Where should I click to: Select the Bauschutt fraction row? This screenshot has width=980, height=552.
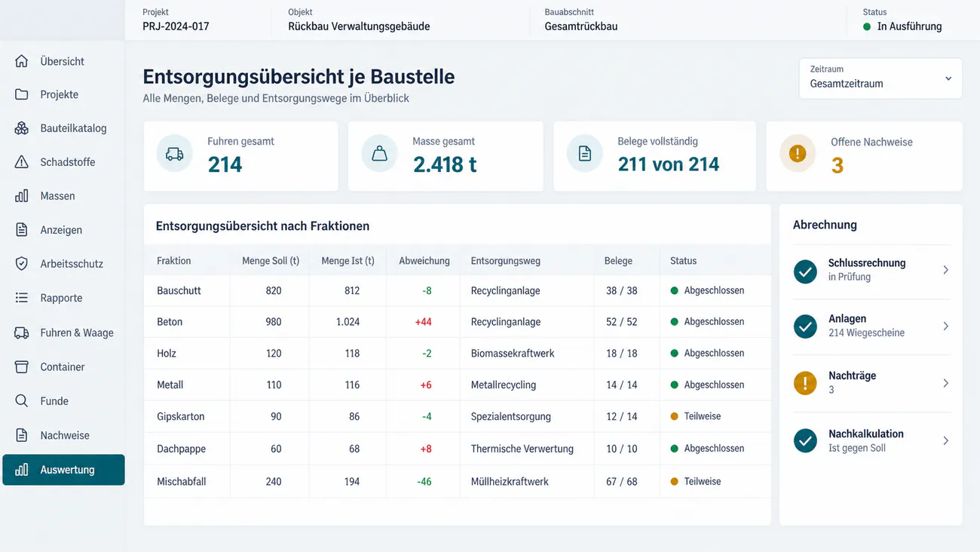pos(457,290)
